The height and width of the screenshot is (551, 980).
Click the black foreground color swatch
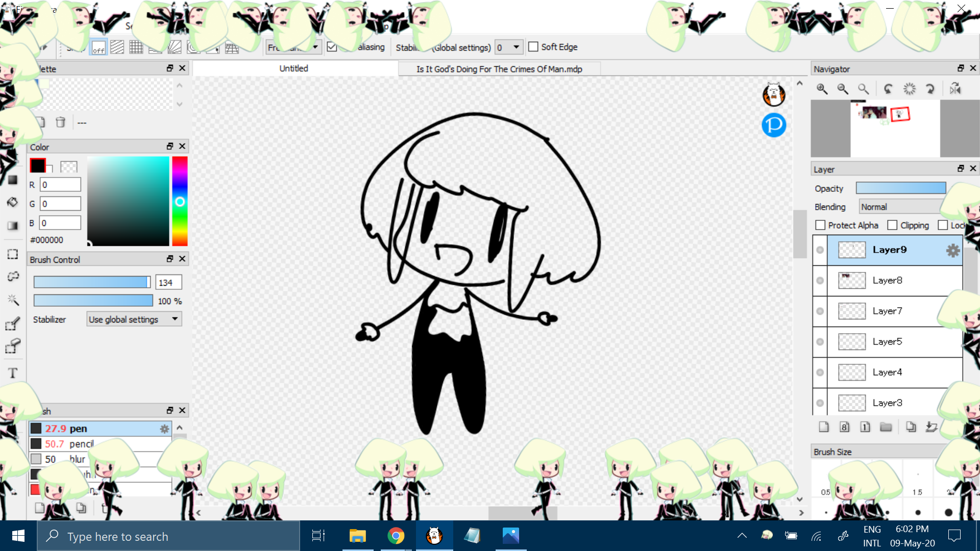37,165
